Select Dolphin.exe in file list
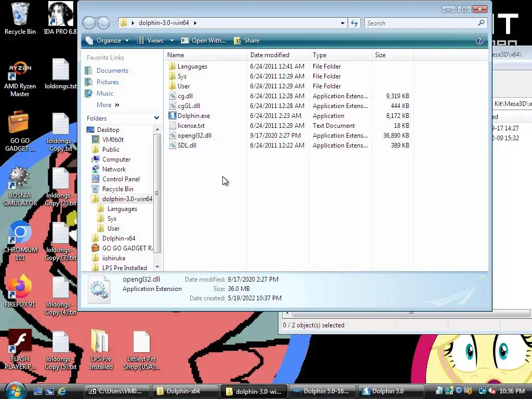532x399 pixels. point(194,116)
